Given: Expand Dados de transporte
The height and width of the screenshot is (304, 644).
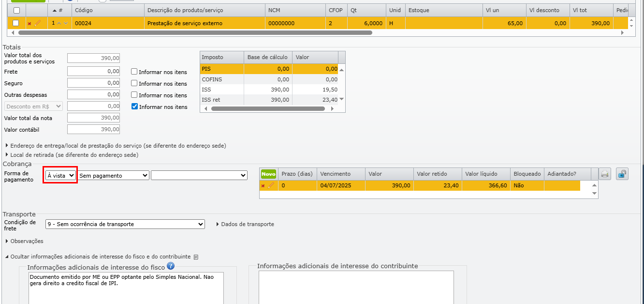Looking at the screenshot, I should 245,224.
